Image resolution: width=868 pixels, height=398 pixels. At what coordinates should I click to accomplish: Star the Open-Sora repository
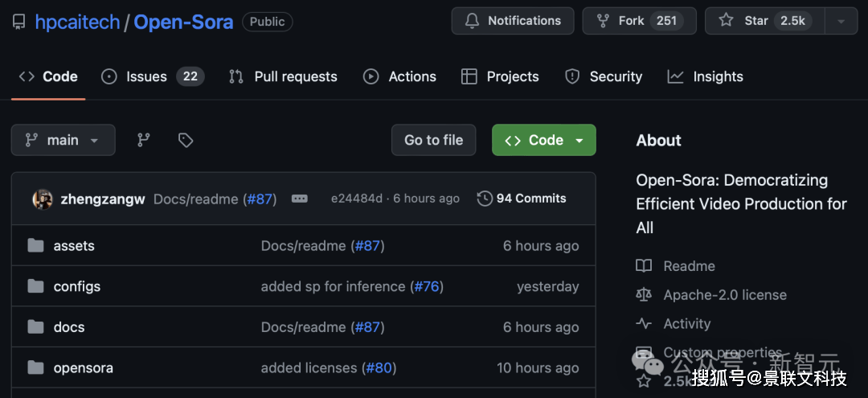[x=765, y=21]
